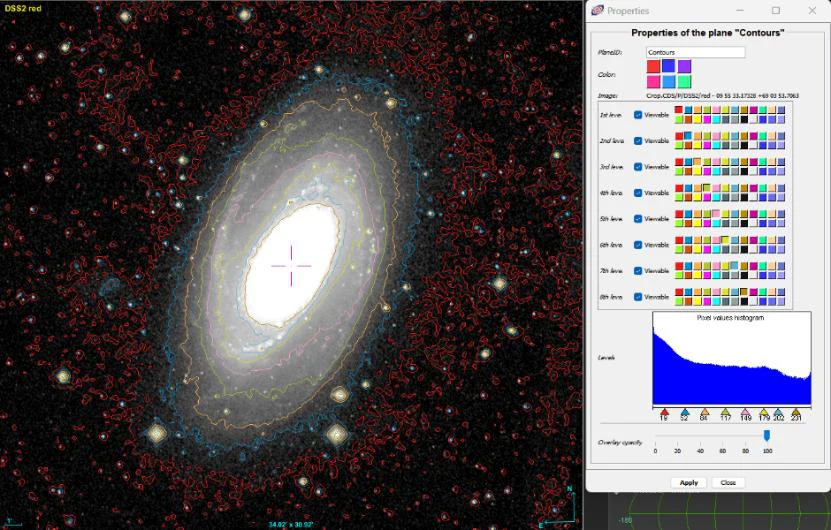Image resolution: width=831 pixels, height=530 pixels.
Task: Toggle the 1st level Viewable checkbox
Action: tap(638, 114)
